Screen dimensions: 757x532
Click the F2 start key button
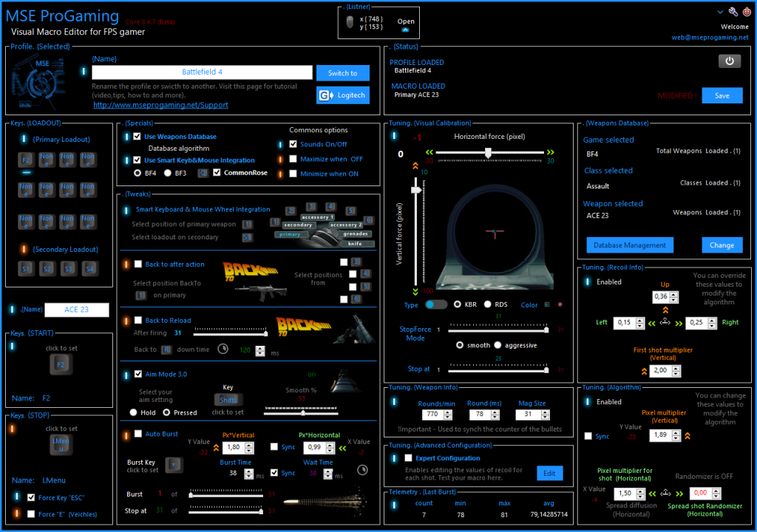[x=61, y=364]
